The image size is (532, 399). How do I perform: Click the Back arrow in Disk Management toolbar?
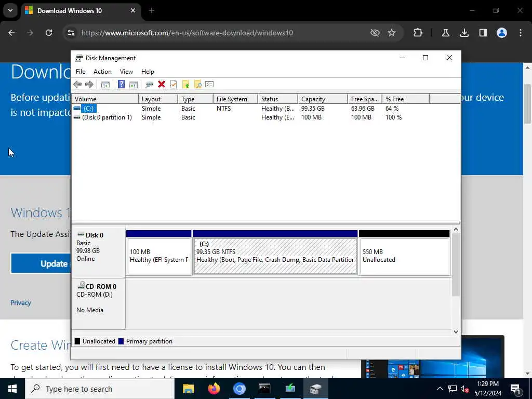pyautogui.click(x=77, y=85)
